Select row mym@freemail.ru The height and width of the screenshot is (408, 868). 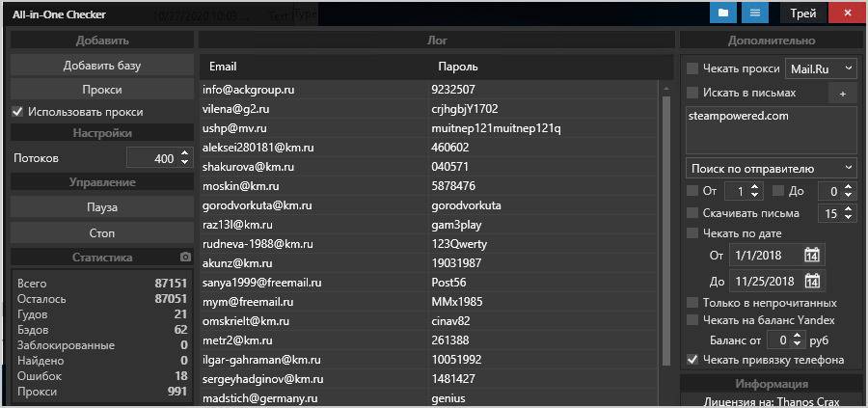[428, 302]
